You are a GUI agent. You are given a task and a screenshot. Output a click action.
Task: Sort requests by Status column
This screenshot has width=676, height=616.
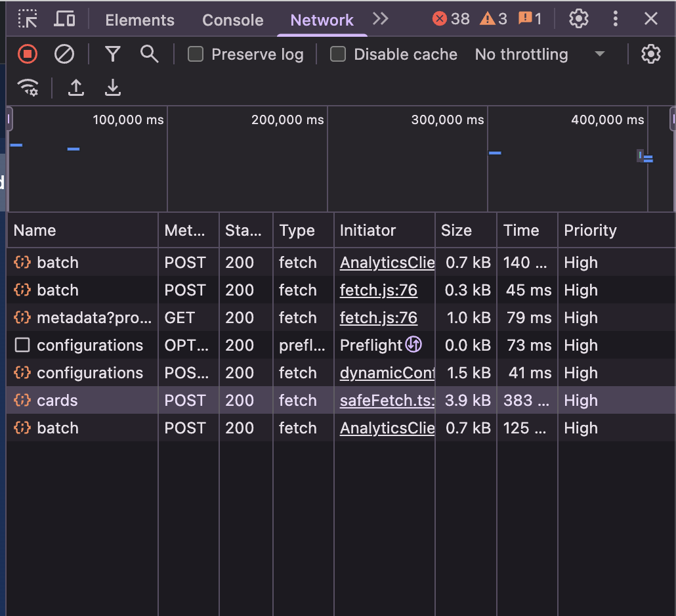click(x=246, y=231)
